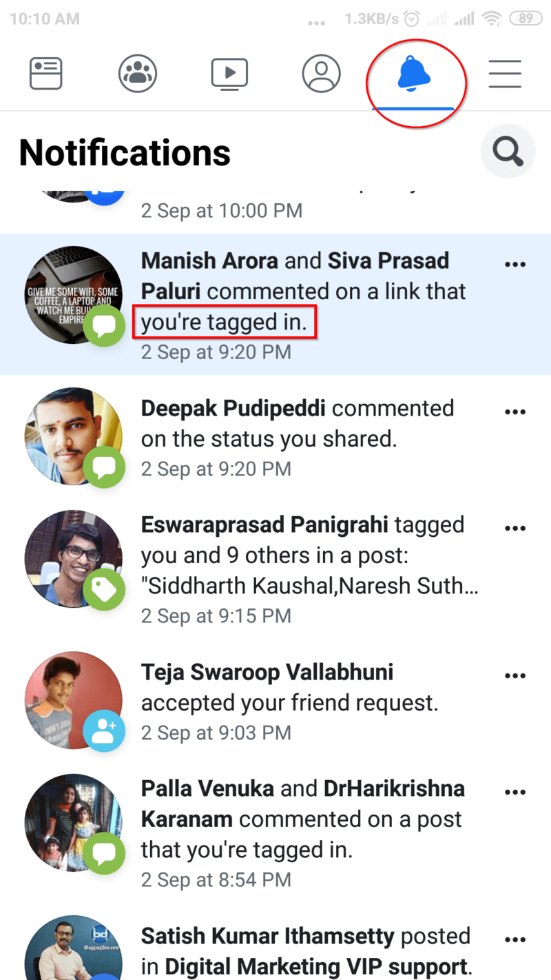The width and height of the screenshot is (551, 980).
Task: Open Manish Arora comment notification
Action: coord(275,305)
